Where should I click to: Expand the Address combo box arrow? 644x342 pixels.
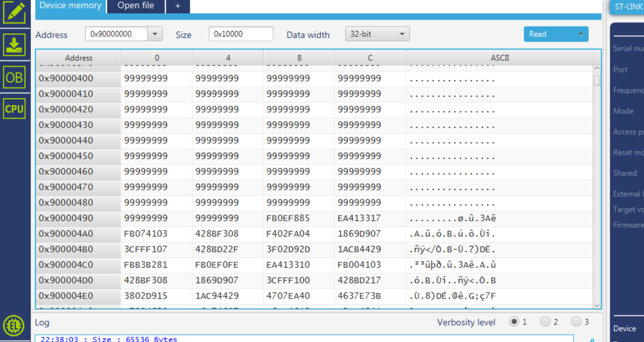pyautogui.click(x=155, y=34)
